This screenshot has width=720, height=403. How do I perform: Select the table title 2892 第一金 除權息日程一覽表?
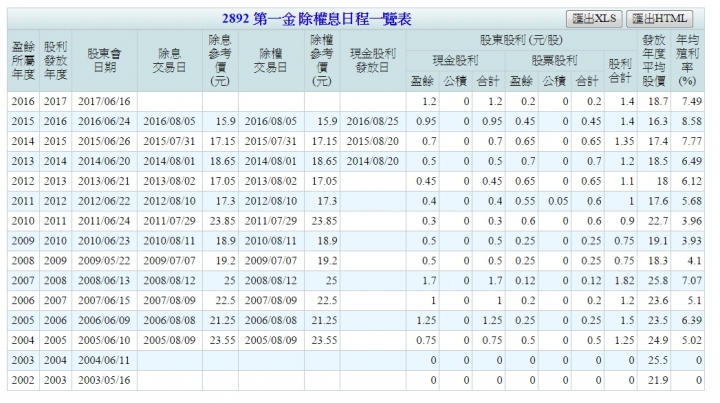[x=316, y=19]
